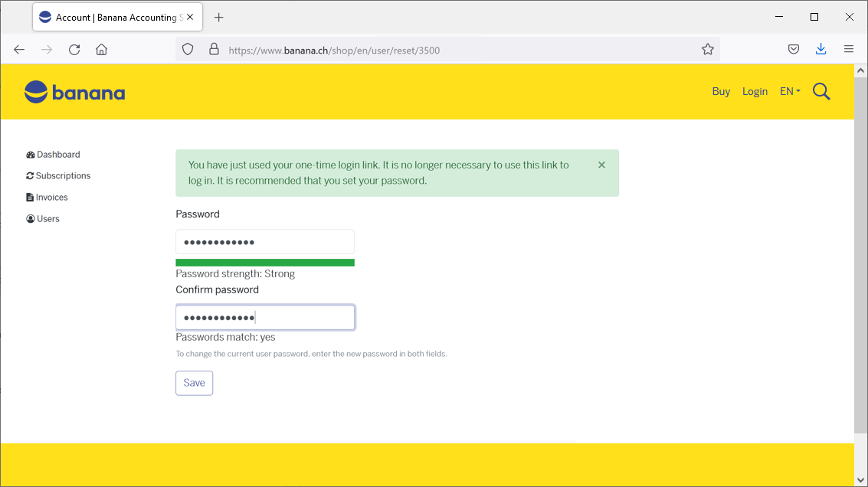The image size is (868, 487).
Task: Show tracking protection shield info
Action: pos(188,50)
